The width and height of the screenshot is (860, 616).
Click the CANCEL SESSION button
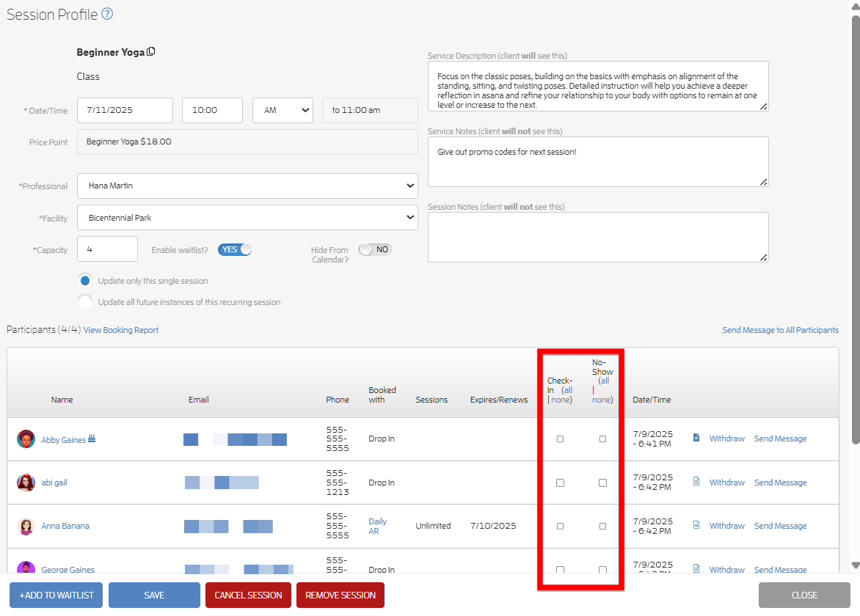[248, 595]
